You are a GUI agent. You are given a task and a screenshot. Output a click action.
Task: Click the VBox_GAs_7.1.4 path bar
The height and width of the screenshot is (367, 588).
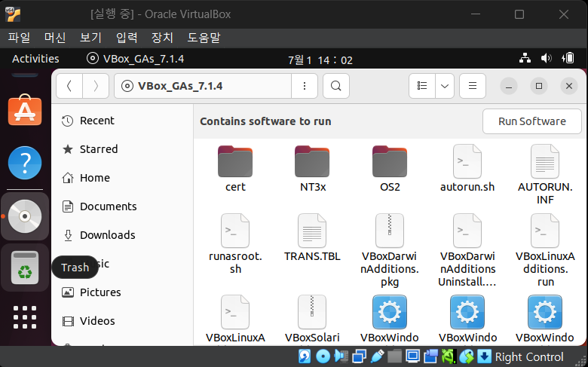pos(203,86)
